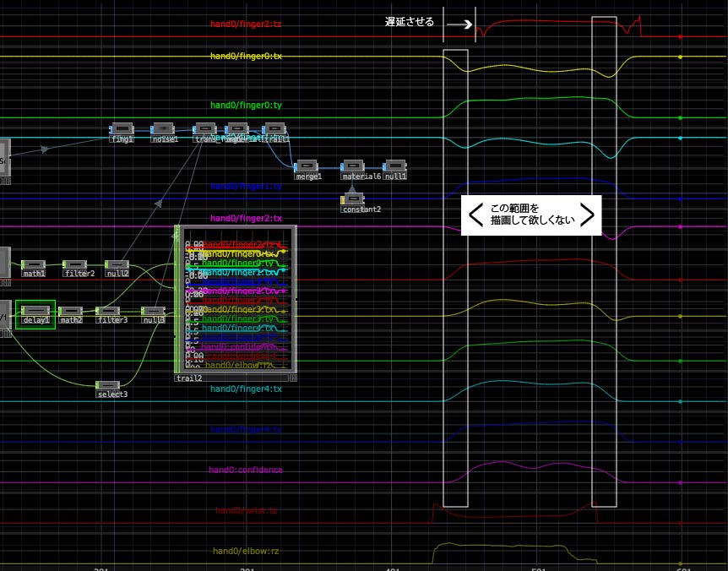Click the hand0/finger0:tx channel label
Image resolution: width=728 pixels, height=571 pixels.
coord(246,57)
